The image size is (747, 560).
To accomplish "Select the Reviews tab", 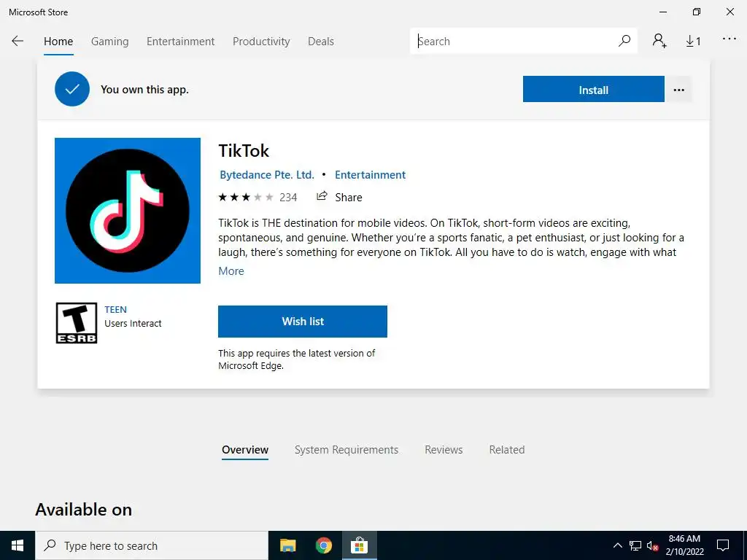I will pyautogui.click(x=444, y=449).
